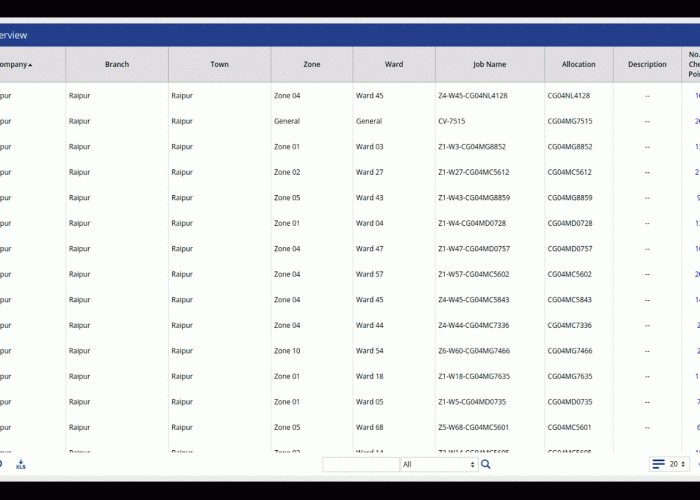Sort by Town column header
Screen dimensions: 700x500
click(x=219, y=65)
